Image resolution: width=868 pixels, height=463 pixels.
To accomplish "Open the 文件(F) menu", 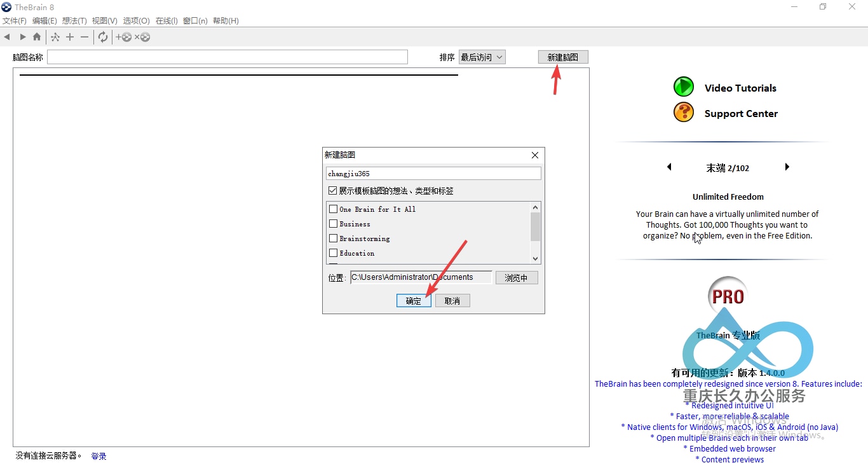I will (15, 21).
